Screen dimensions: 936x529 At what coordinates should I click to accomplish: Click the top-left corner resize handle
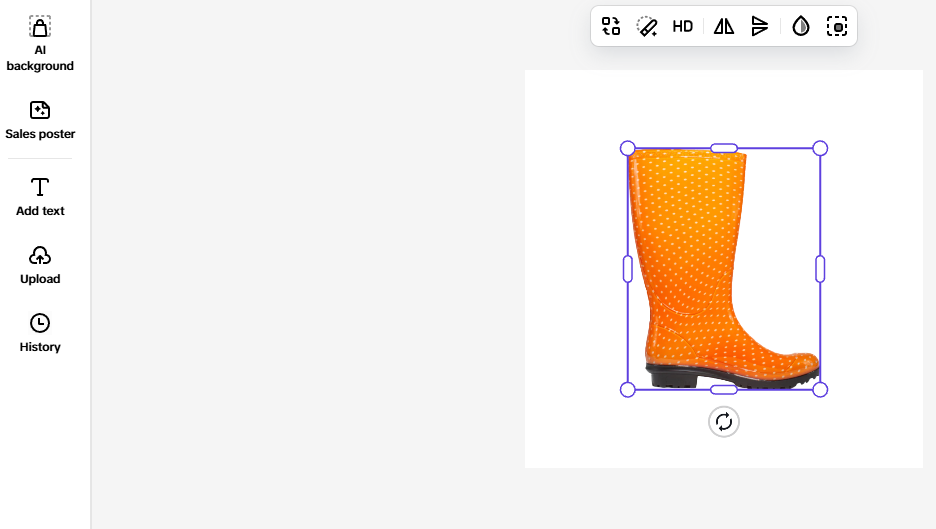coord(627,148)
